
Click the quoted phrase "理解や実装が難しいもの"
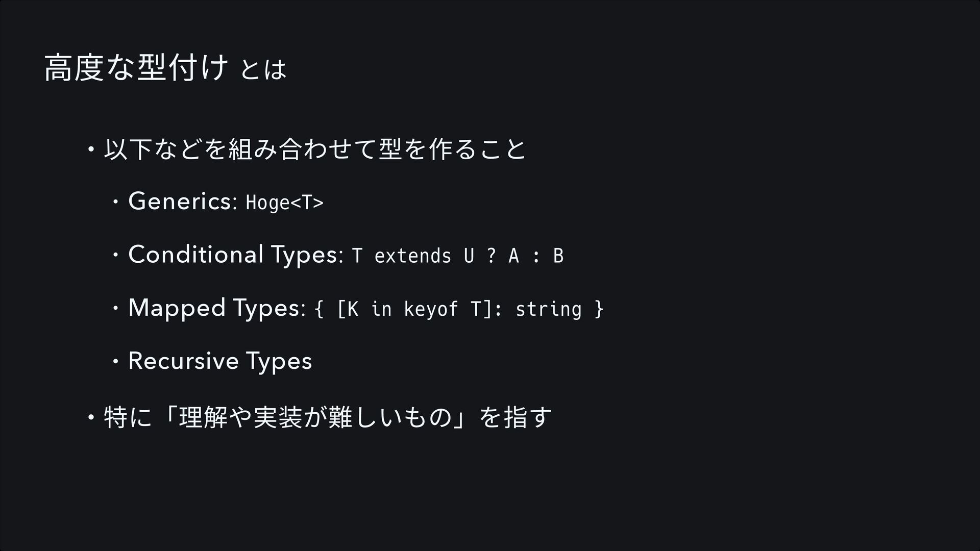[x=313, y=417]
